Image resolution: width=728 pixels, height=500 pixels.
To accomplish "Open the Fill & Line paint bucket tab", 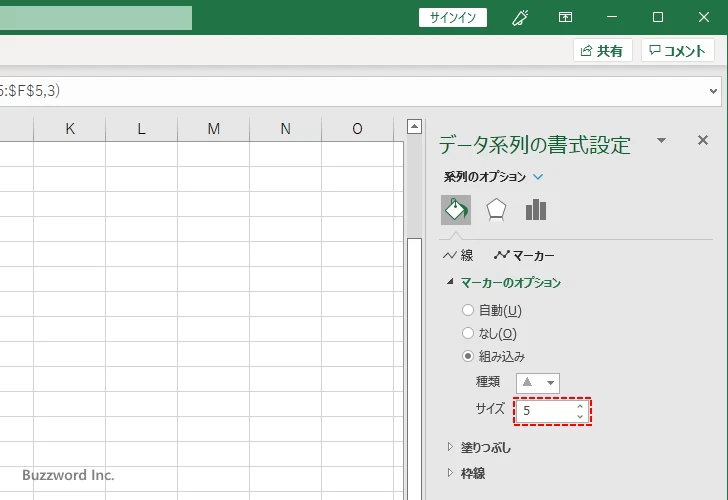I will pyautogui.click(x=455, y=210).
